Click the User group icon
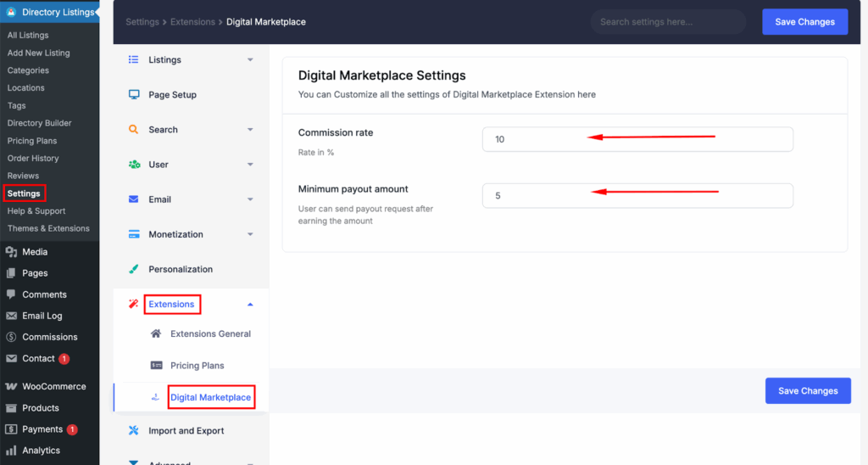The image size is (868, 465). click(x=134, y=165)
